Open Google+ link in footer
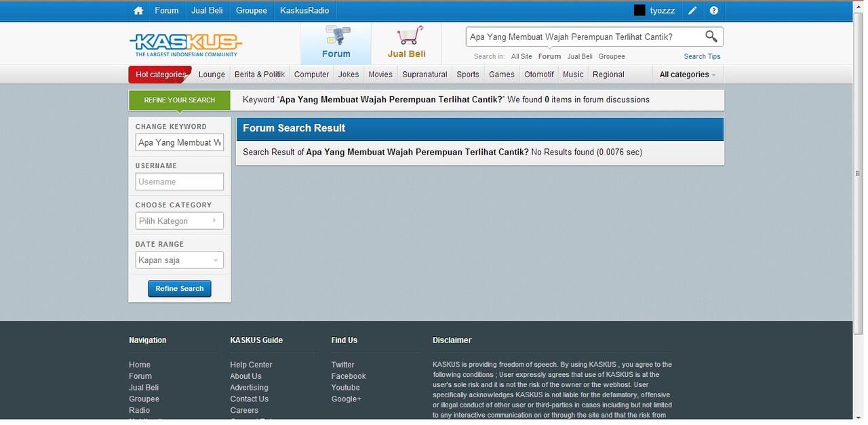The width and height of the screenshot is (868, 425). tap(346, 399)
